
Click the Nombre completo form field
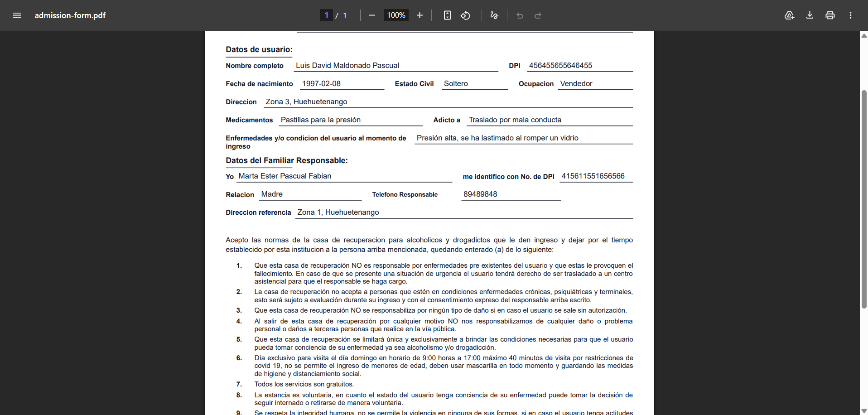(x=395, y=66)
